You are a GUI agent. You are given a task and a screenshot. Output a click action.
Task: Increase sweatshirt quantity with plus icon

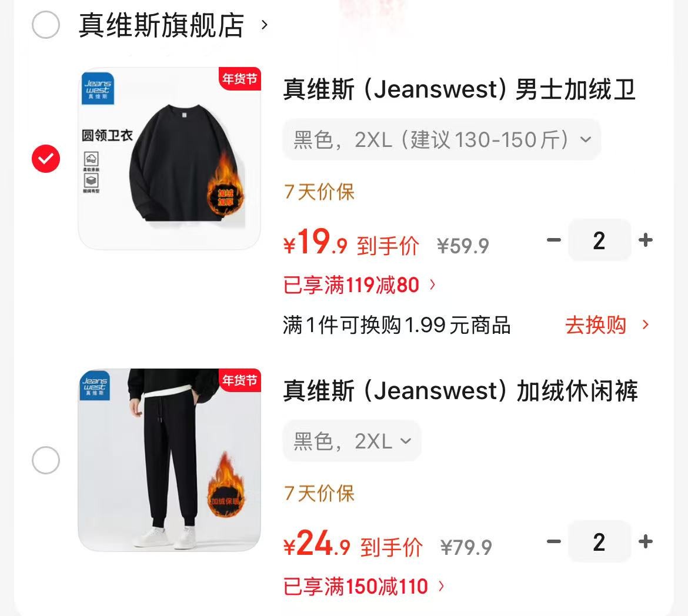[x=646, y=240]
